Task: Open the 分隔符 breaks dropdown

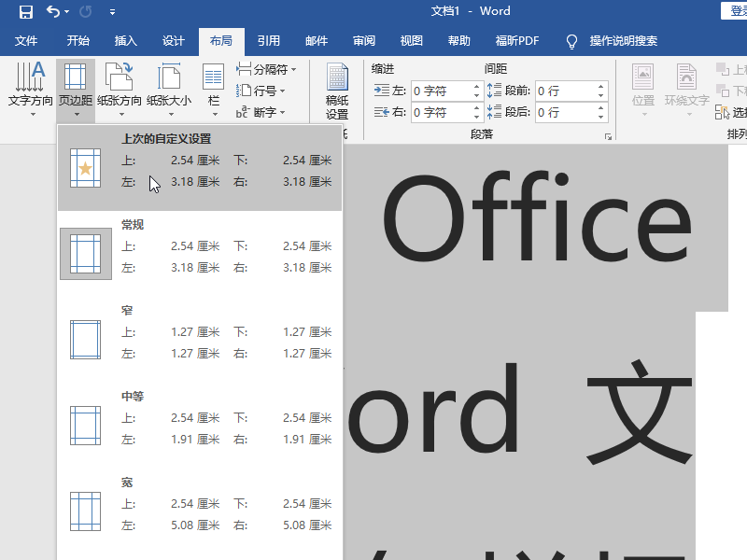Action: 266,70
